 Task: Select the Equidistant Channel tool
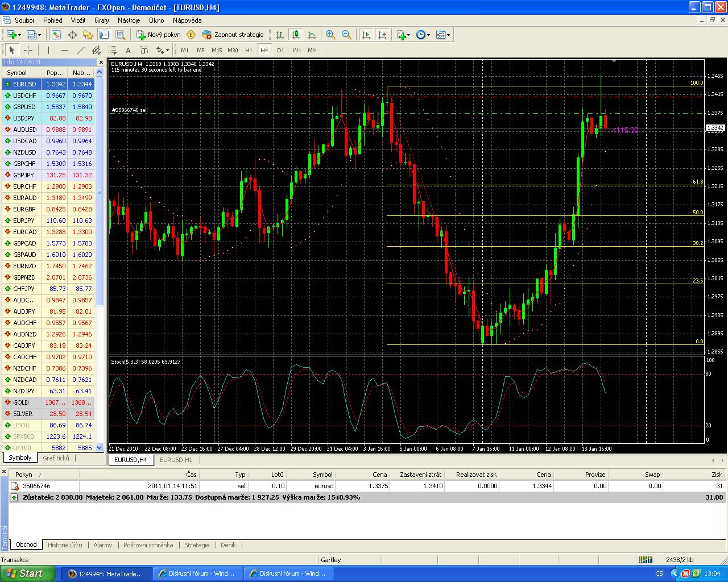(96, 50)
